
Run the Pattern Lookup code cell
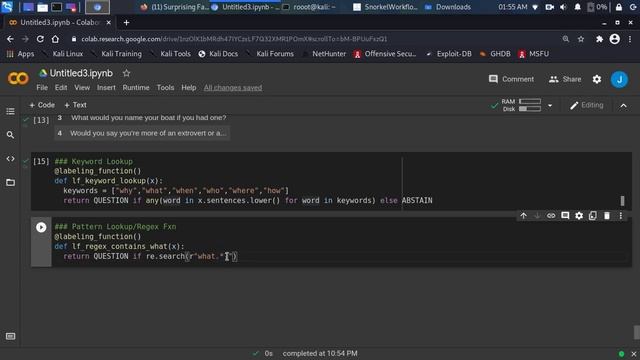[41, 227]
